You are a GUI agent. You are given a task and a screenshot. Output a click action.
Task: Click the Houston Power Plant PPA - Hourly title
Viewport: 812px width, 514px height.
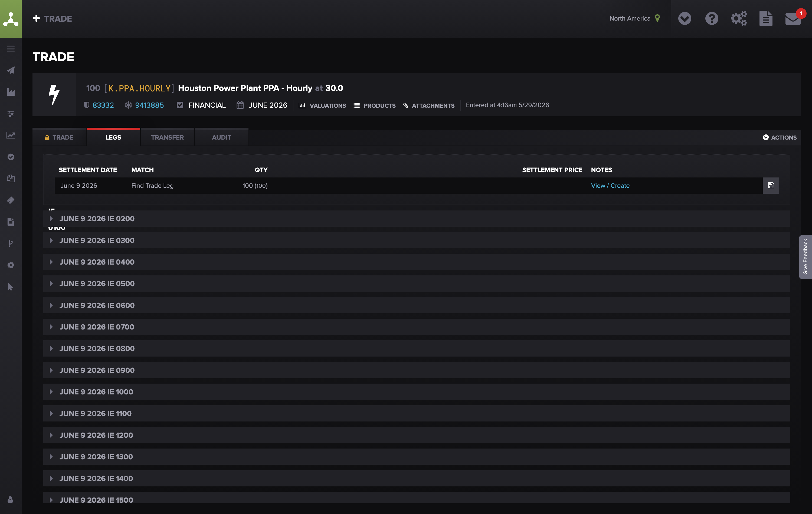point(245,88)
